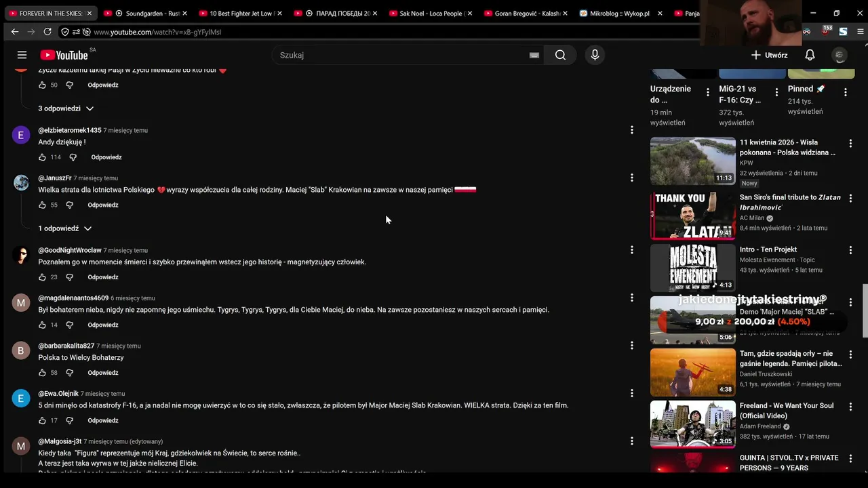The image size is (868, 488).
Task: Open options menu for @Ewa.Olejnik comment
Action: (x=631, y=393)
